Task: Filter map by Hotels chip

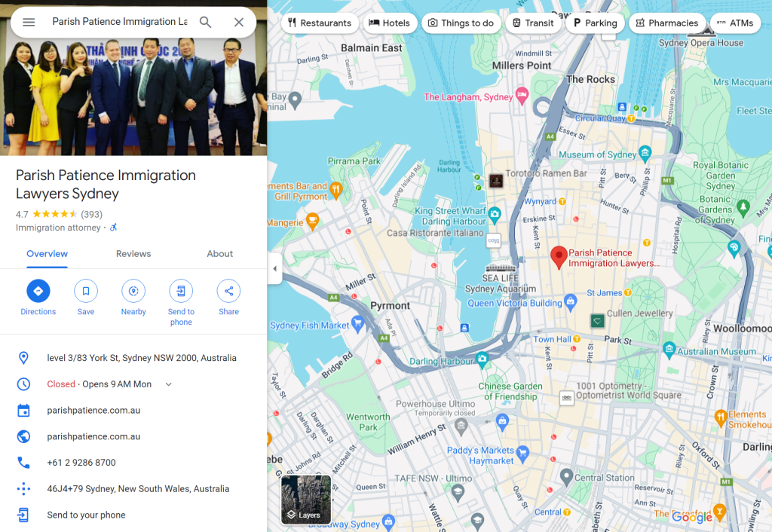Action: point(390,23)
